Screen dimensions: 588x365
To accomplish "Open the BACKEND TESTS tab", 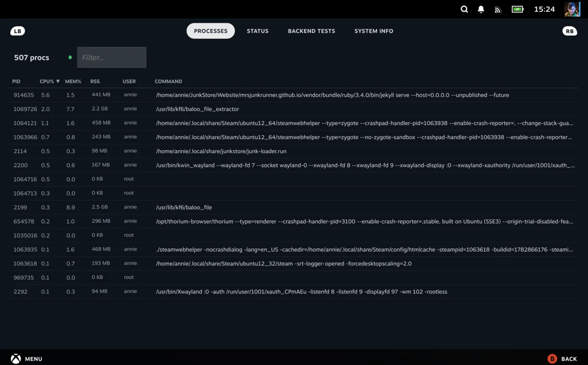I will [x=312, y=31].
